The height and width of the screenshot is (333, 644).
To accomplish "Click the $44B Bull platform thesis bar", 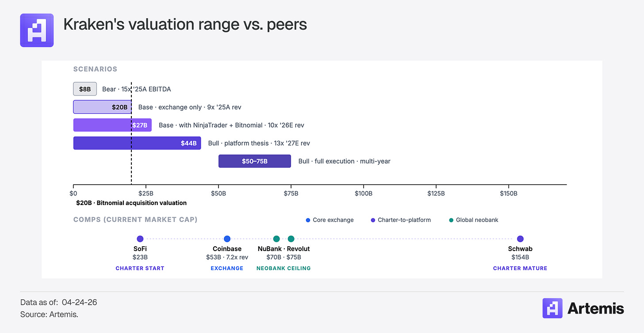I will pyautogui.click(x=137, y=143).
